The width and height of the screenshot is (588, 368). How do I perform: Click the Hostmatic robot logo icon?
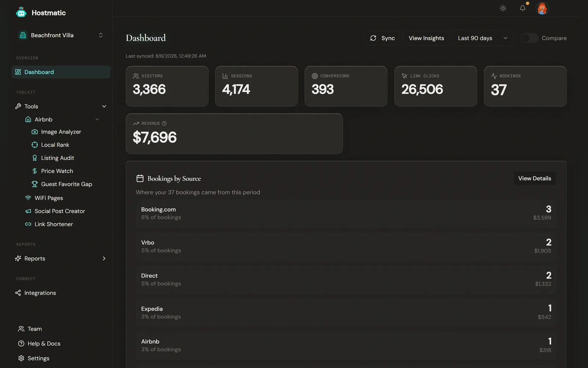pyautogui.click(x=21, y=13)
